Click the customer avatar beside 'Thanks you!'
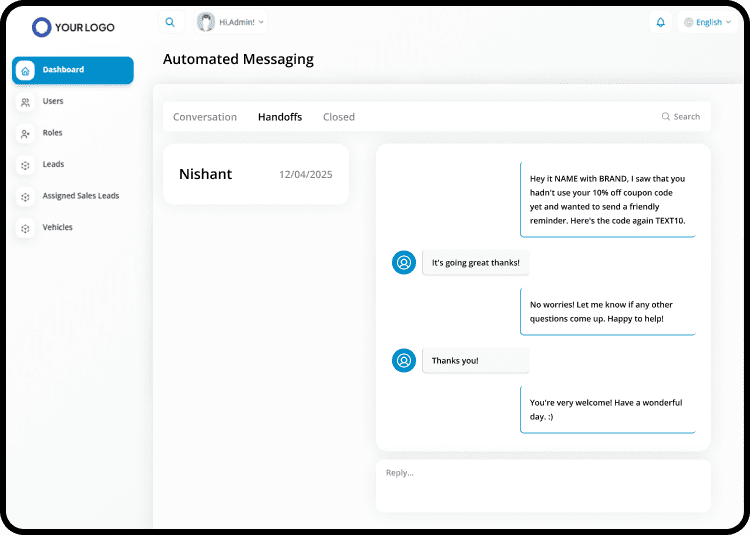Viewport: 750px width, 535px height. coord(404,360)
